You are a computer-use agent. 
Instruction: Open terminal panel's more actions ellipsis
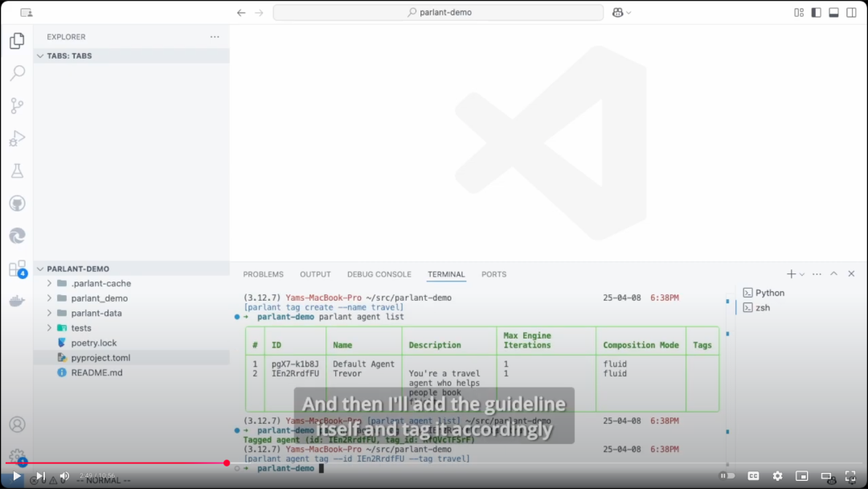[x=817, y=274]
